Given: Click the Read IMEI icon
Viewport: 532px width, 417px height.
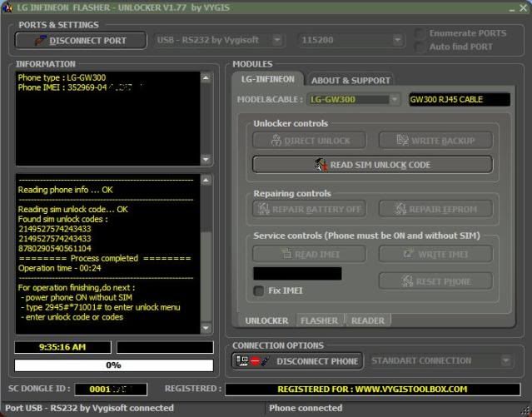Looking at the screenshot, I should coord(286,254).
